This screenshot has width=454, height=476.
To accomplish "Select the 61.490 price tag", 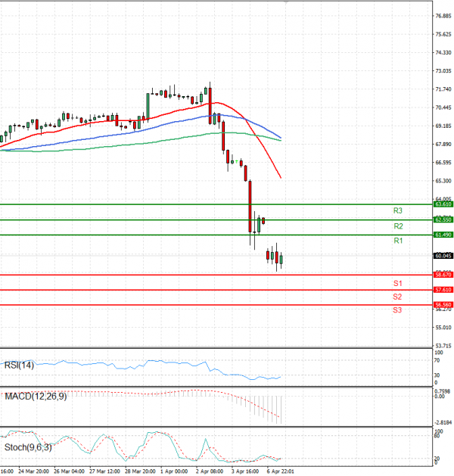I will point(443,235).
